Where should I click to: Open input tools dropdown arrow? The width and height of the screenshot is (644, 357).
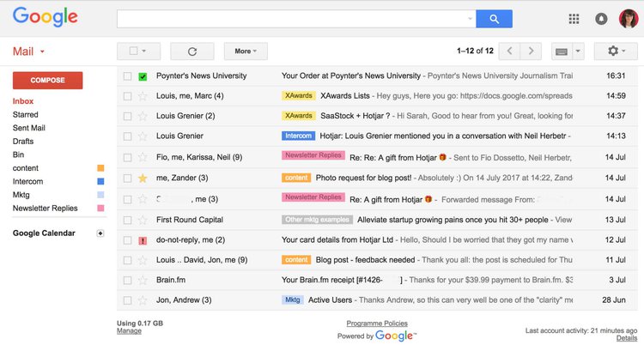[x=578, y=51]
